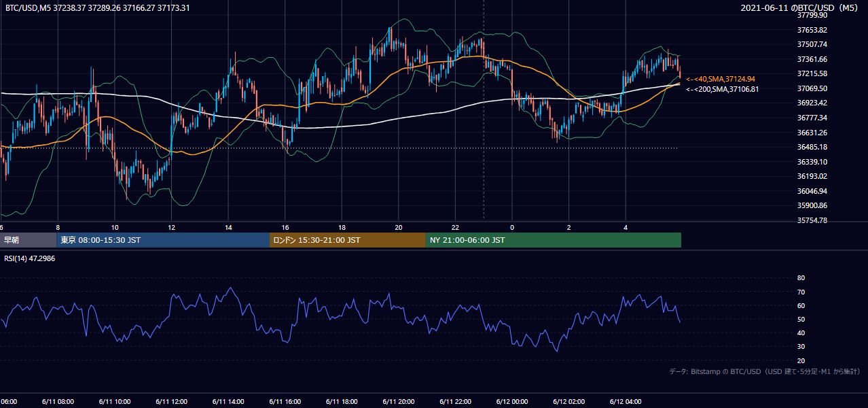Click hour tick 2 under the price chart
This screenshot has height=408, width=868.
[x=569, y=228]
